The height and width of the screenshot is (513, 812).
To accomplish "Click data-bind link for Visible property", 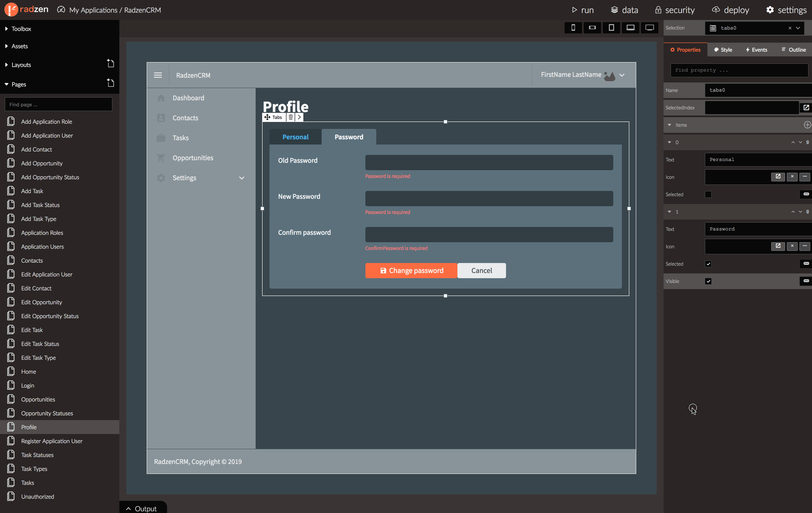I will [806, 281].
